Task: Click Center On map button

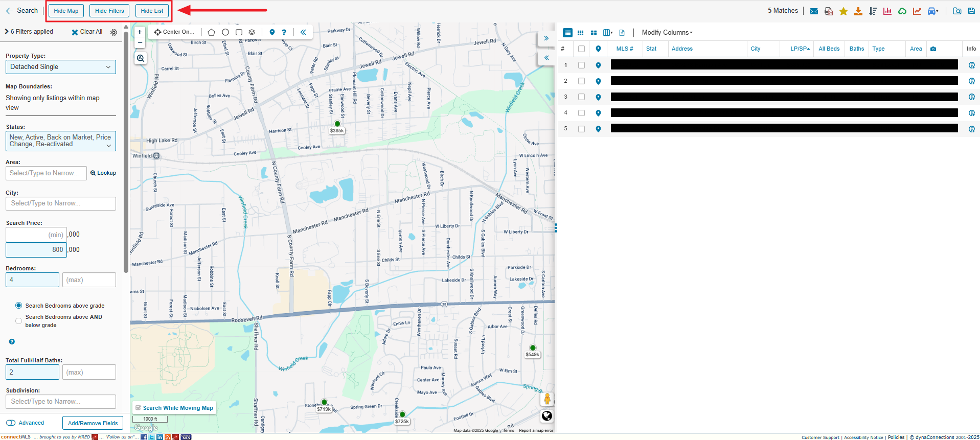Action: point(174,32)
